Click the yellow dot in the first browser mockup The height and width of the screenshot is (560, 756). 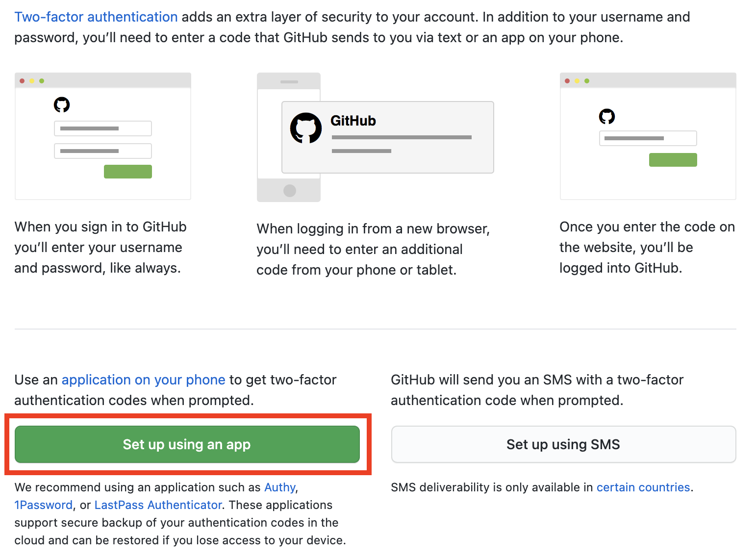(32, 80)
